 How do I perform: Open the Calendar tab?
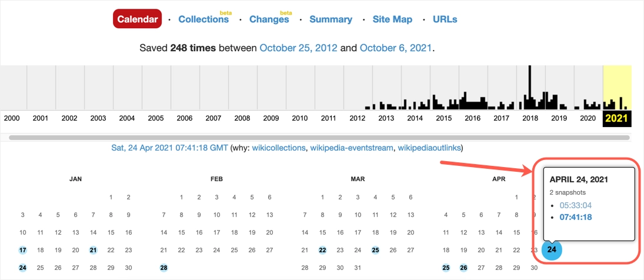pos(137,19)
